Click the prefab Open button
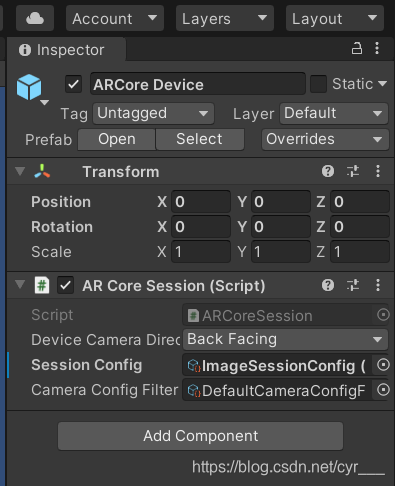The height and width of the screenshot is (486, 395). [x=117, y=139]
